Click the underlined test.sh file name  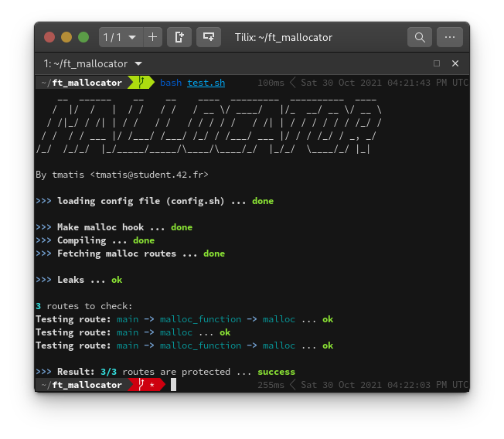[x=206, y=83]
